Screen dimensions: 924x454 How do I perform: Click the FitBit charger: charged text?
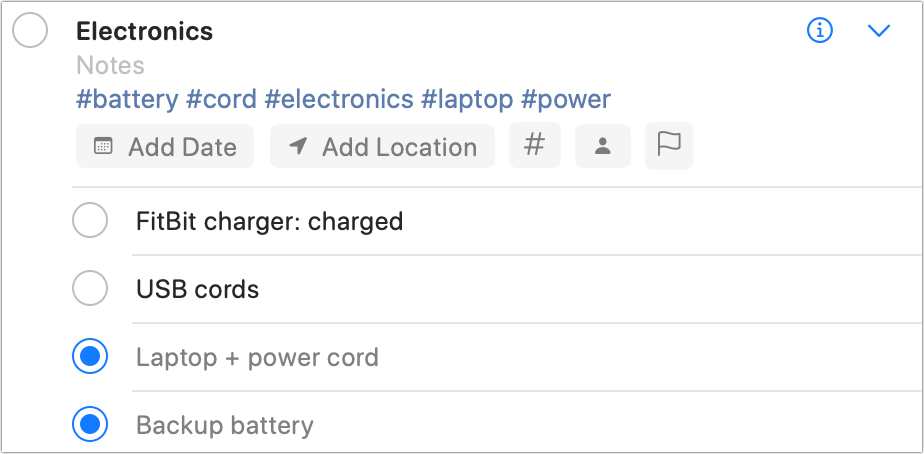click(269, 222)
